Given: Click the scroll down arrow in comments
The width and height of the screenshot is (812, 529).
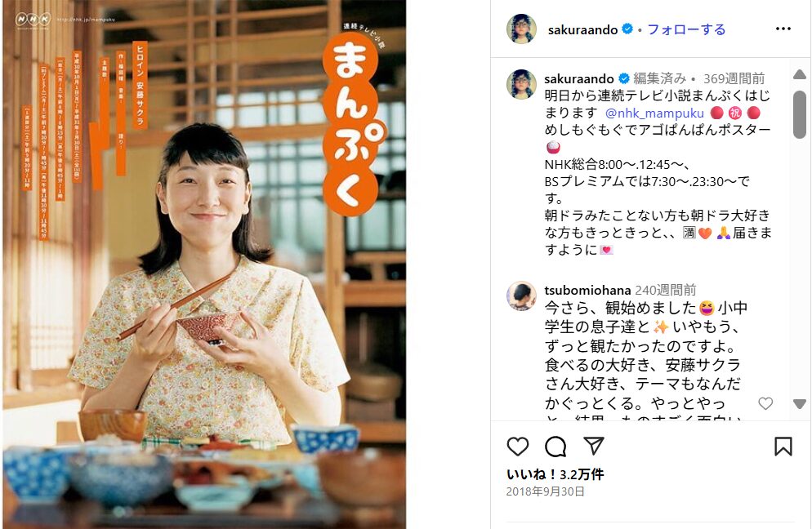Looking at the screenshot, I should [x=800, y=404].
